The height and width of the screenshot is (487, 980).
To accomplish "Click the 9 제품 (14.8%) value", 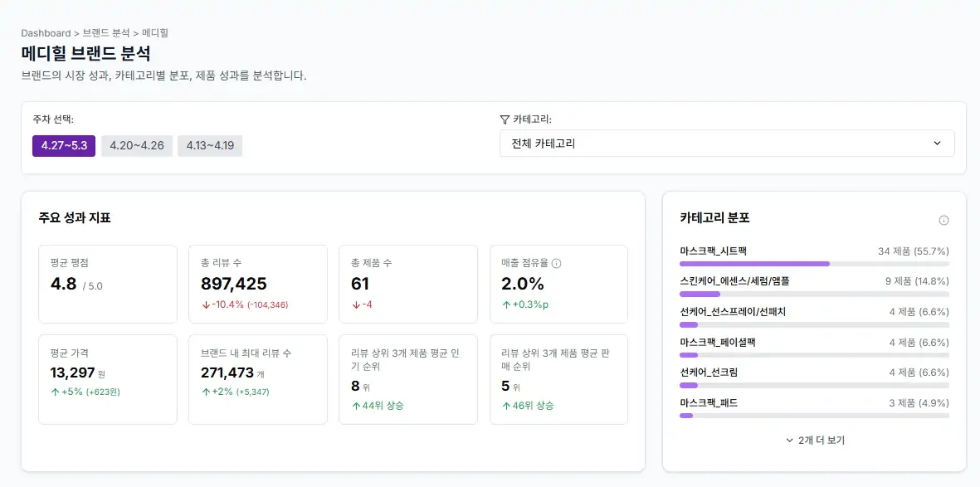I will click(917, 281).
